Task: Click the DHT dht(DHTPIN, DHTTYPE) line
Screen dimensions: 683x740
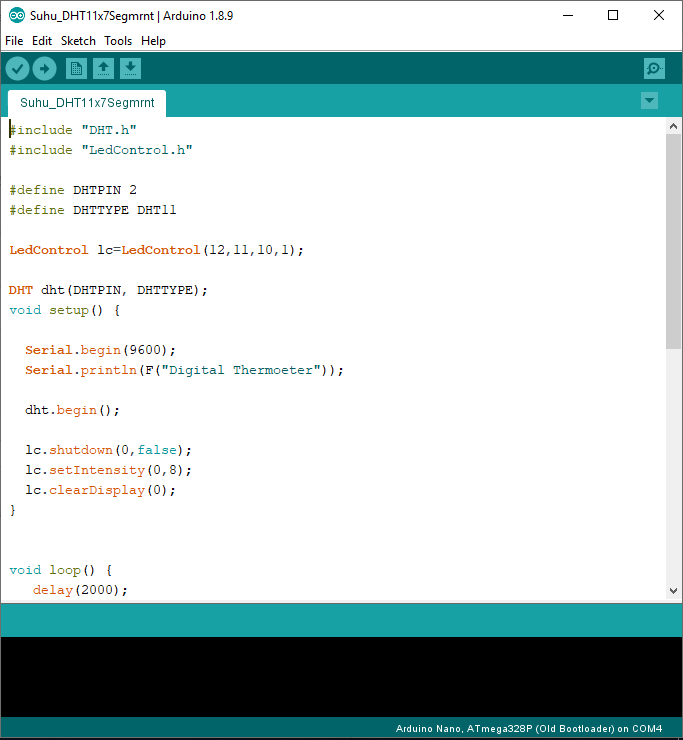Action: [x=109, y=290]
